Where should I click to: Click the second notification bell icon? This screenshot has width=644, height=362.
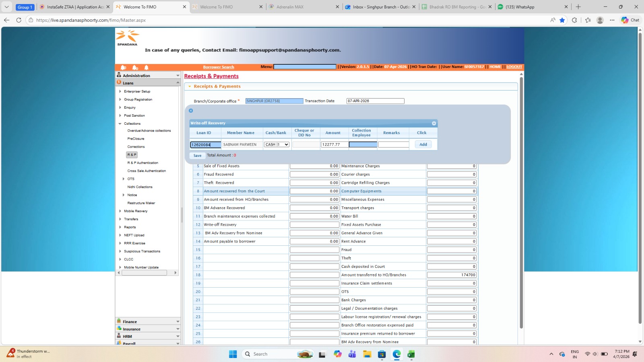pos(135,68)
